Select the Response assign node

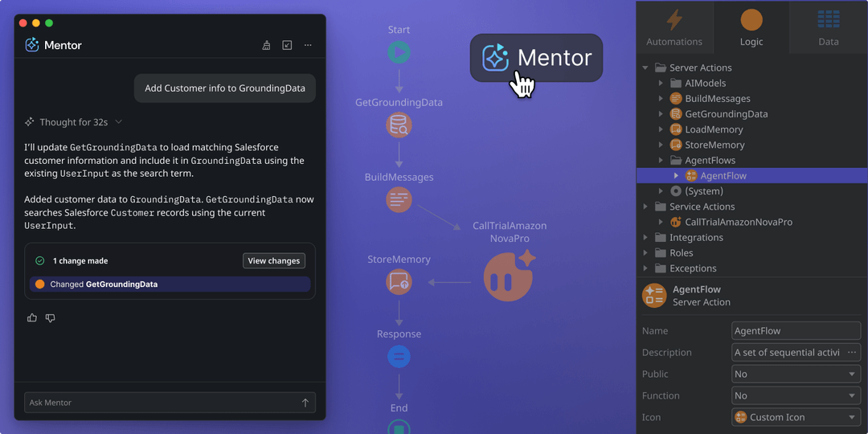pyautogui.click(x=399, y=356)
